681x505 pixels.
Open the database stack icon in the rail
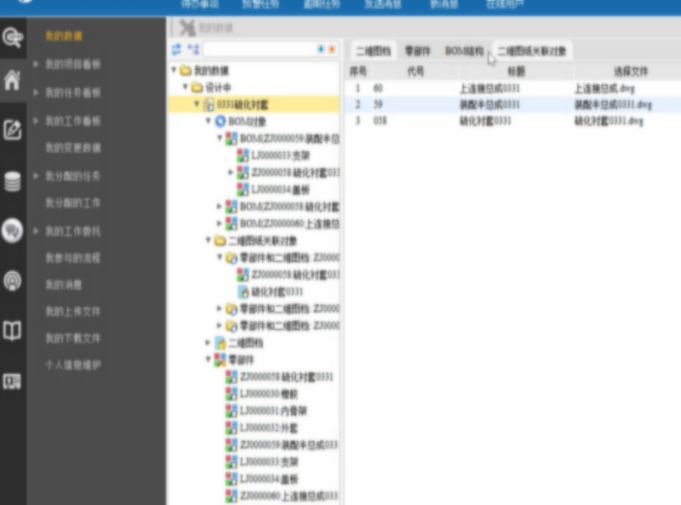click(x=12, y=181)
